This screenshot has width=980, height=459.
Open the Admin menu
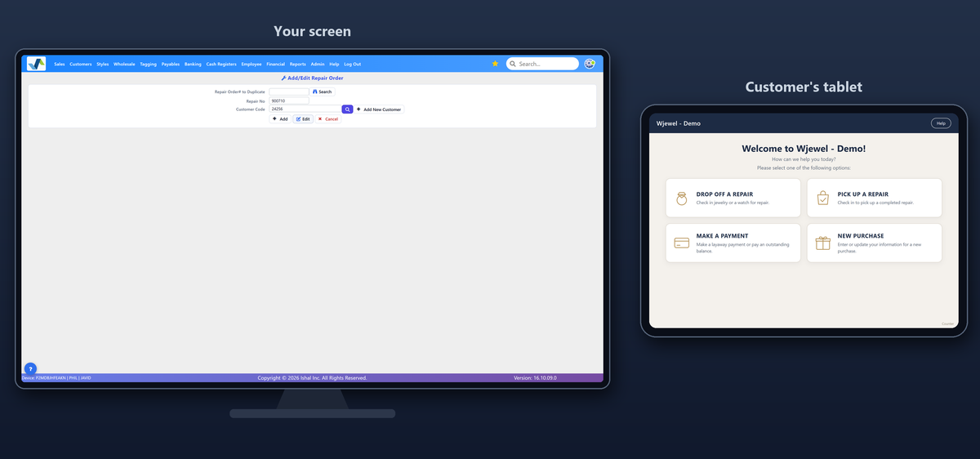click(318, 64)
